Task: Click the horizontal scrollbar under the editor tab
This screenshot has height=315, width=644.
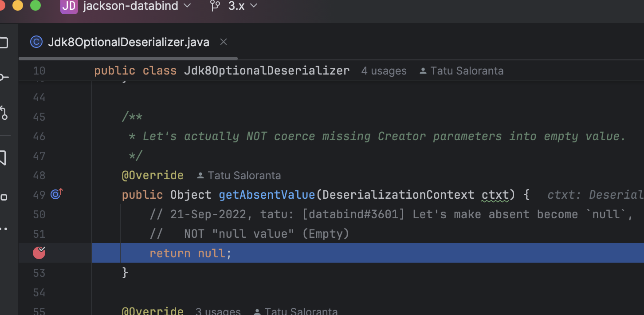Action: (x=129, y=58)
